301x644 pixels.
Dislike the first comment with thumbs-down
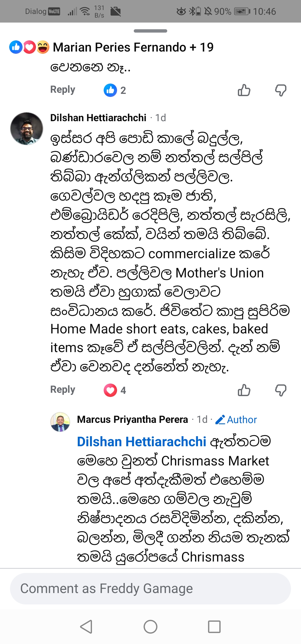click(280, 90)
